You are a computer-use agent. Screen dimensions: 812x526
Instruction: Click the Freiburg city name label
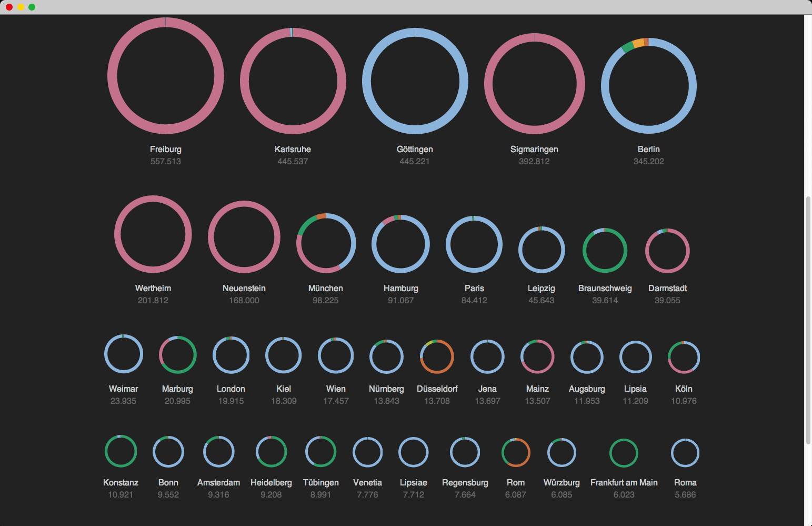coord(166,150)
